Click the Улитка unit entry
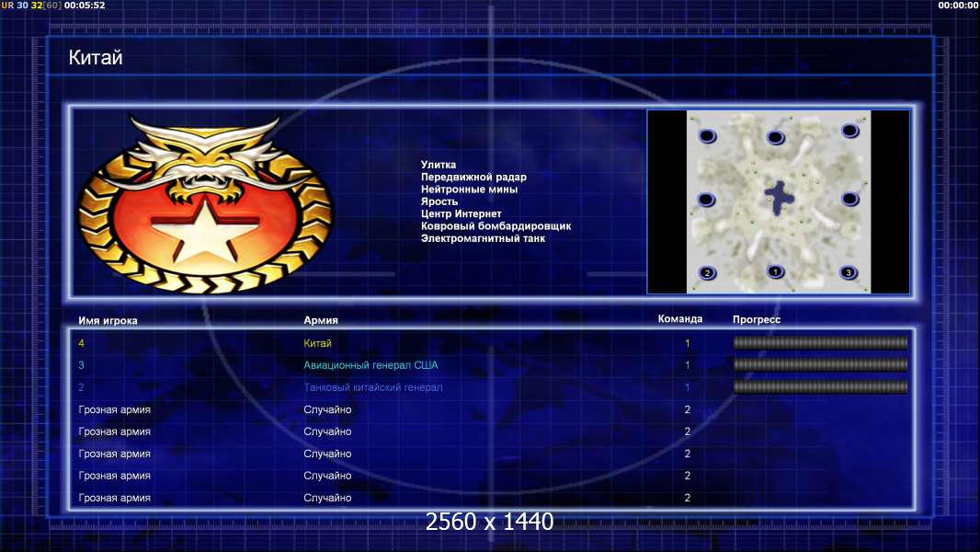The height and width of the screenshot is (552, 980). pyautogui.click(x=439, y=165)
